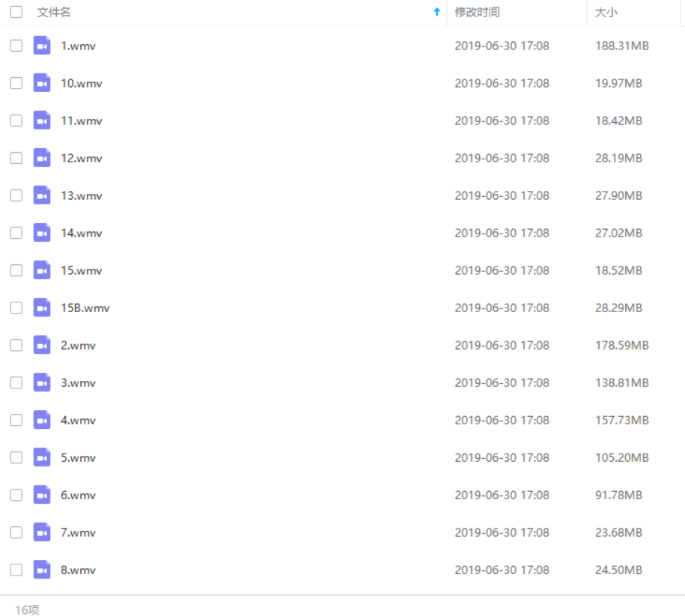Click the size value 188.31MB

(x=621, y=46)
